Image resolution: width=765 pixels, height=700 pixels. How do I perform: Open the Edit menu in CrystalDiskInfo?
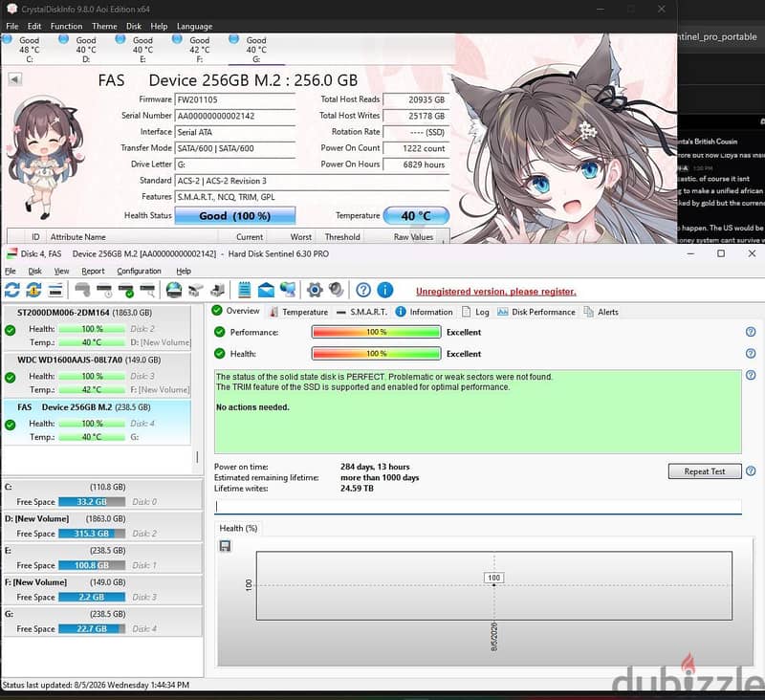point(34,27)
